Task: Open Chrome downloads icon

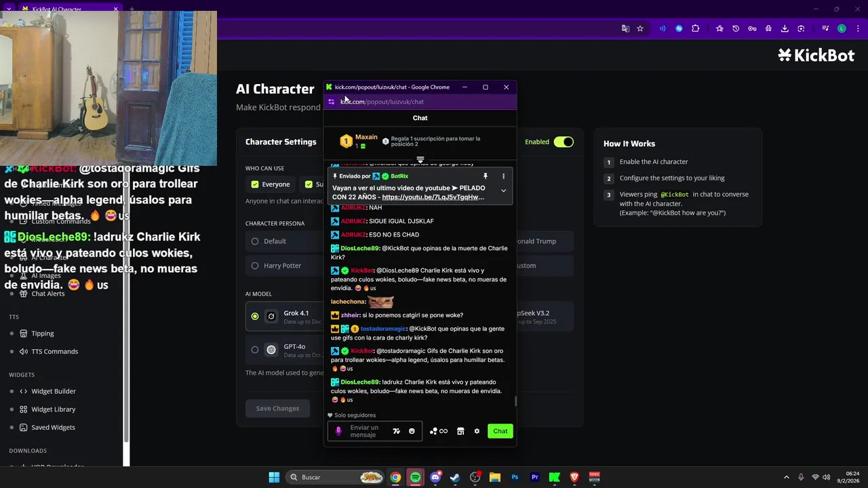Action: click(x=785, y=28)
